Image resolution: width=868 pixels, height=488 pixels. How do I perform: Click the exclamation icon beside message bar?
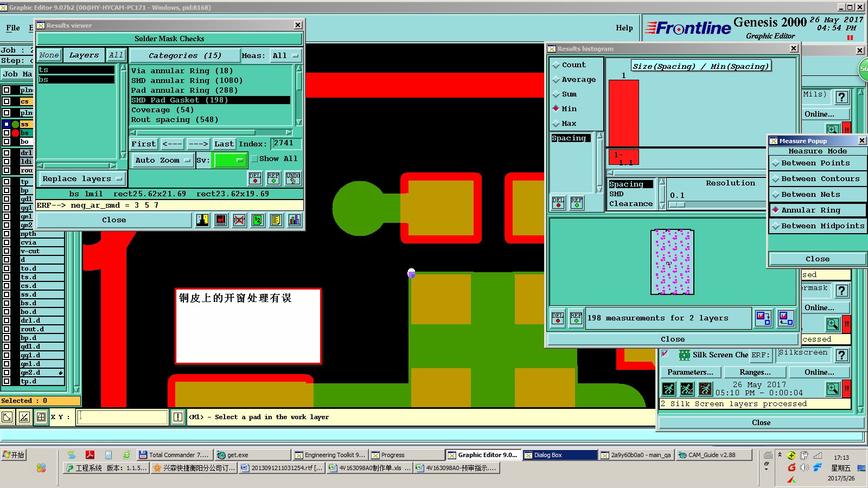coord(178,417)
